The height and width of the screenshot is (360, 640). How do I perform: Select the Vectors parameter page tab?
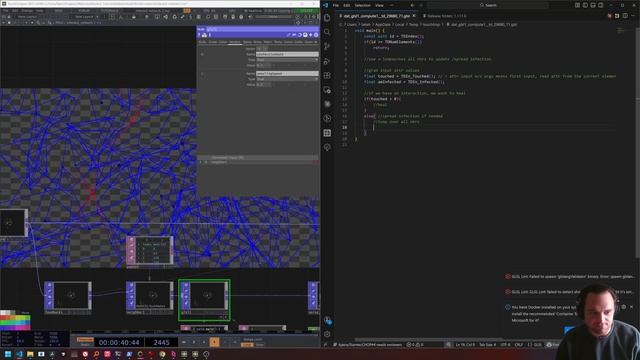[235, 42]
